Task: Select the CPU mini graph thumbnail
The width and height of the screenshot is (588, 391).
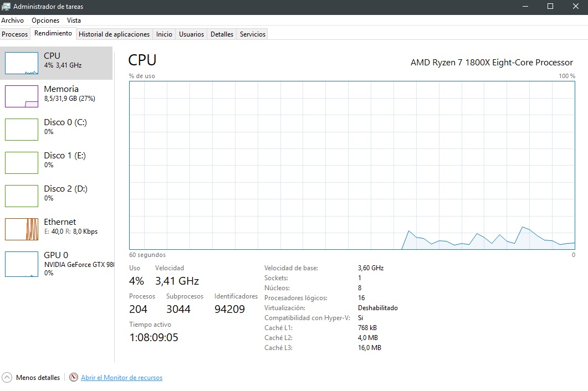Action: [22, 63]
